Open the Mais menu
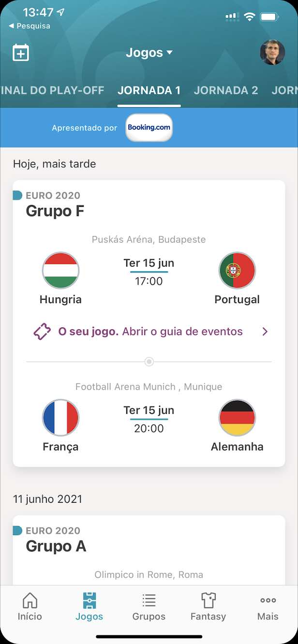Viewport: 298px width, 644px height. (268, 607)
